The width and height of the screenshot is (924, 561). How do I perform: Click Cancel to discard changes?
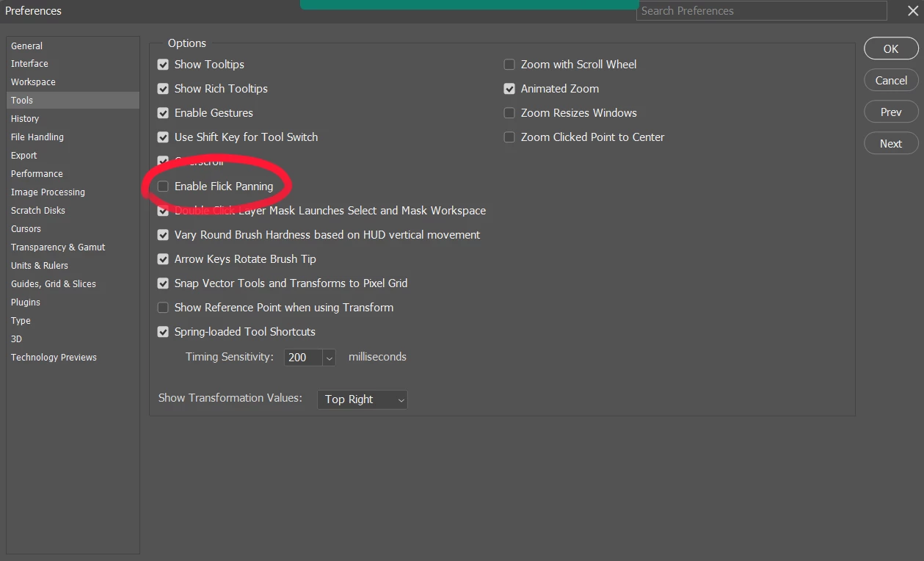click(891, 81)
